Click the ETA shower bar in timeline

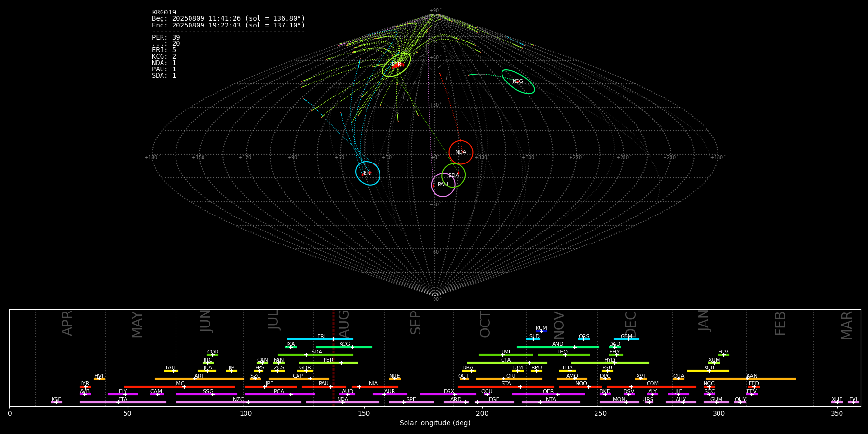pos(123,402)
